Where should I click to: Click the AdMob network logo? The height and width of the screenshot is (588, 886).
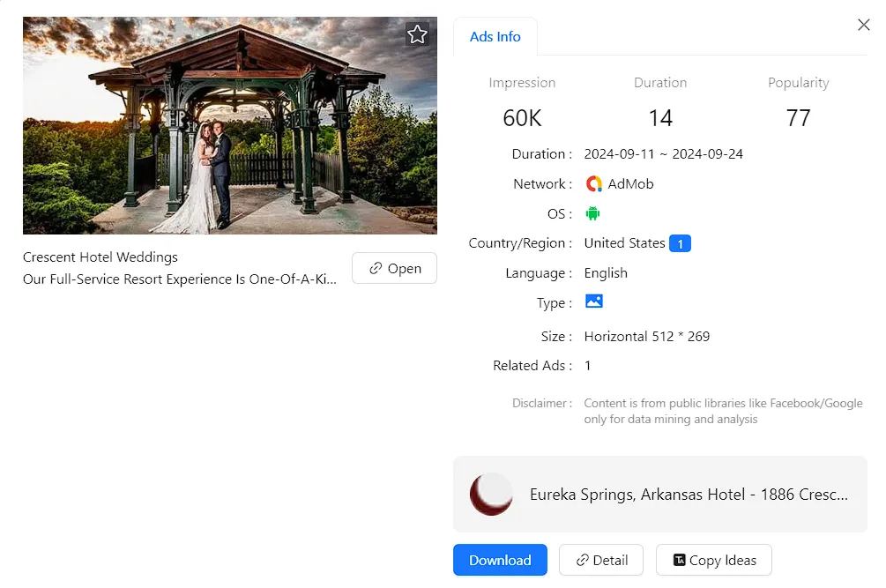tap(594, 184)
